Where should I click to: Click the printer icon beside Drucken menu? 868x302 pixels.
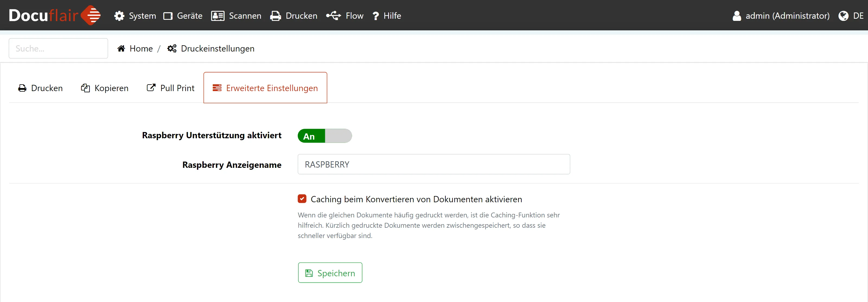pyautogui.click(x=275, y=16)
